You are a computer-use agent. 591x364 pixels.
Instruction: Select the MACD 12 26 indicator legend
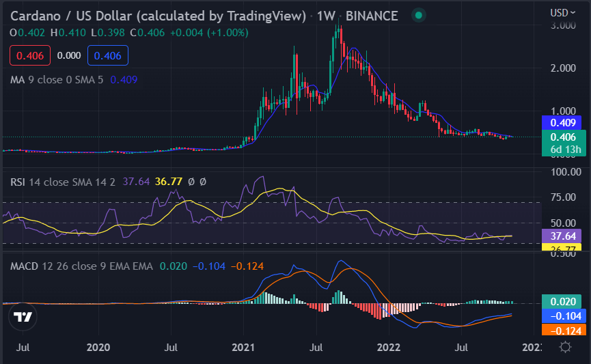tap(81, 266)
